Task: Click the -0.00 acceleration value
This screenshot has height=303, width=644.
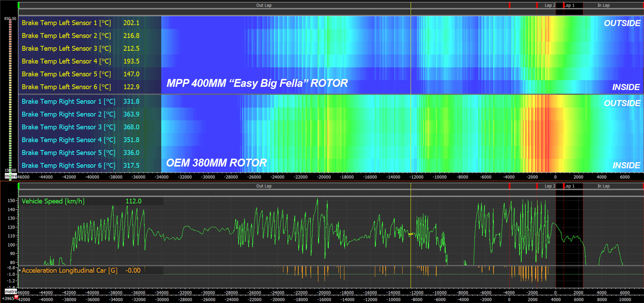Action: pos(133,270)
